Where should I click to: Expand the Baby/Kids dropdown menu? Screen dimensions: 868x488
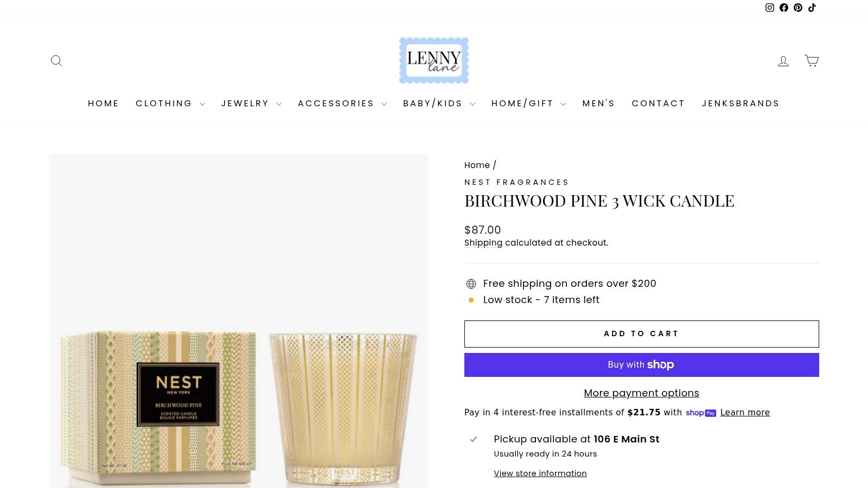pyautogui.click(x=439, y=104)
